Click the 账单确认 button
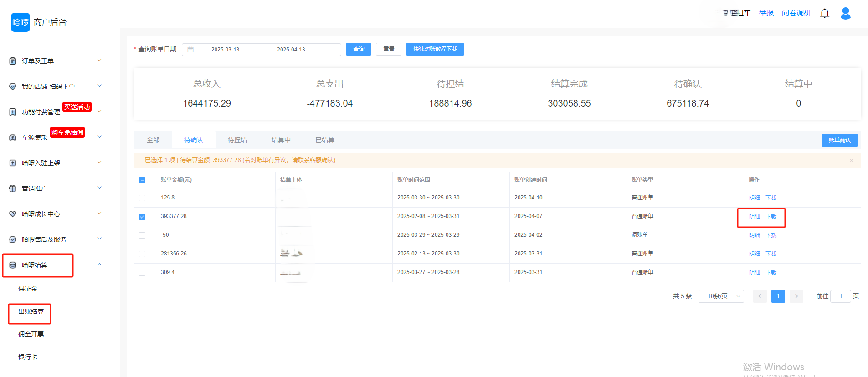The image size is (868, 377). [839, 140]
